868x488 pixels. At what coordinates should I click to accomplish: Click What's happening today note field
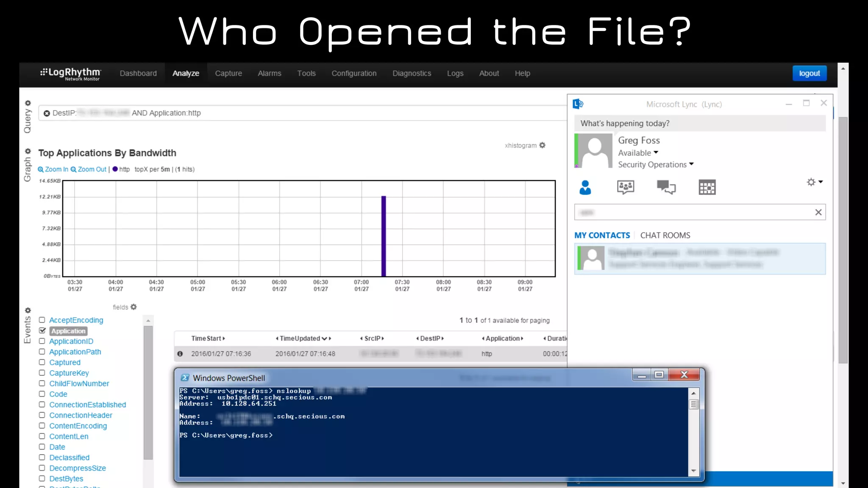(700, 123)
